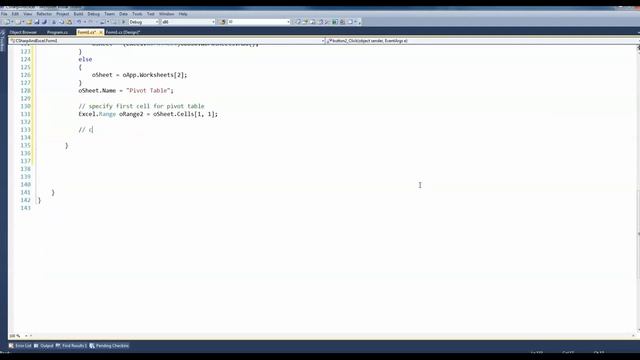Click the Undo toolbar icon
Viewport: 640px width, 360px height.
(79, 22)
